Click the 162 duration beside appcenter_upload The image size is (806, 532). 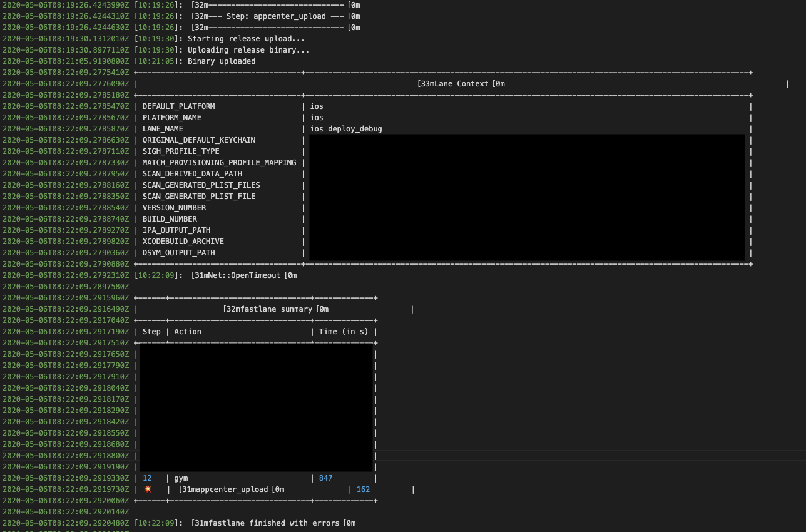363,489
